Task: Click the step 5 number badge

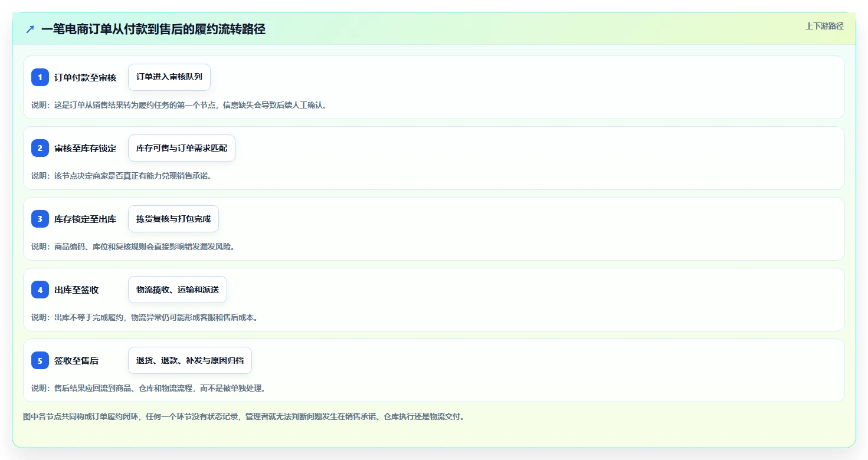Action: (40, 360)
